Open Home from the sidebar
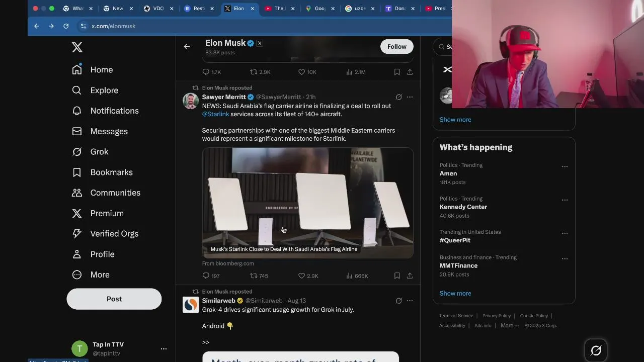 93,70
